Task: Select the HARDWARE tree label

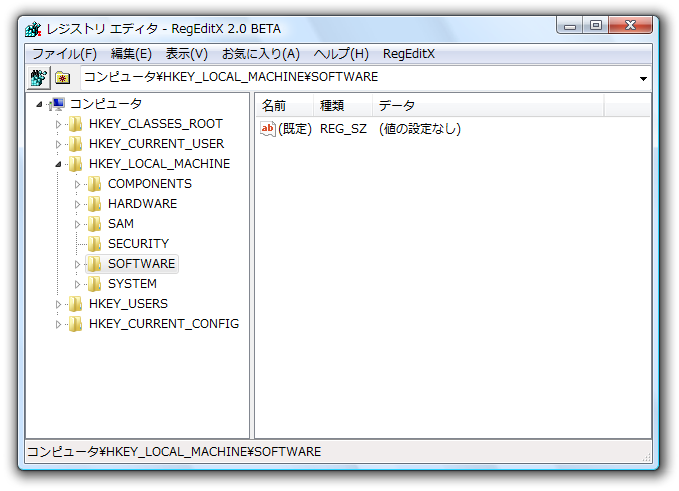Action: pos(142,204)
